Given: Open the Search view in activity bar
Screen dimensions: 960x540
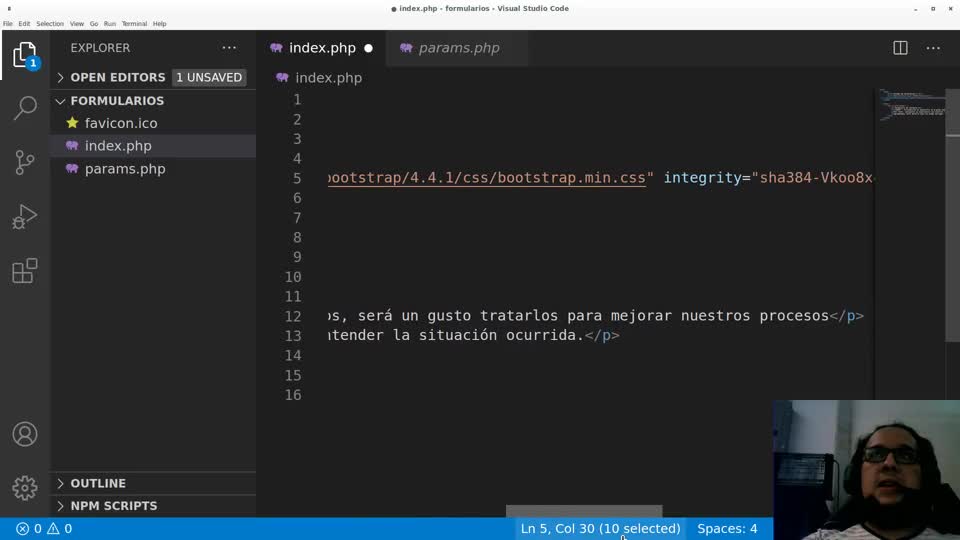Looking at the screenshot, I should pyautogui.click(x=24, y=108).
